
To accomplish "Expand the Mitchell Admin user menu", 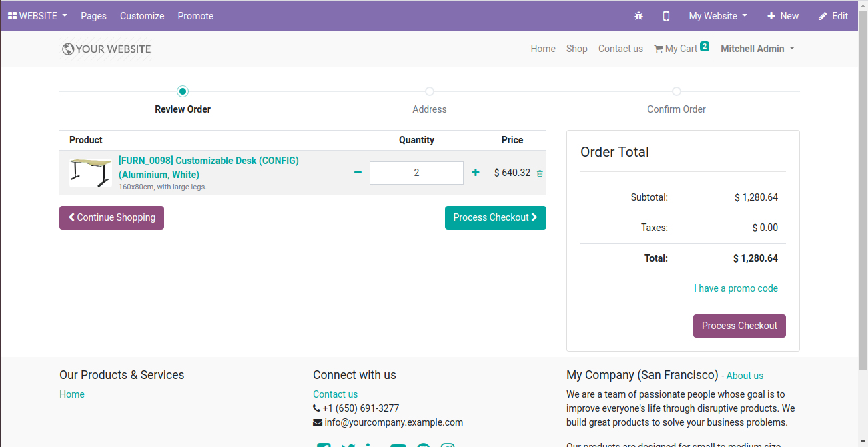I will pos(757,49).
